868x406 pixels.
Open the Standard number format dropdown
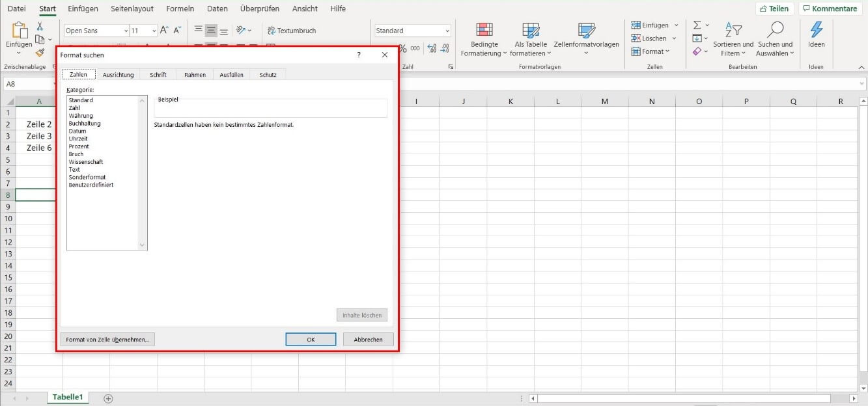(x=447, y=31)
